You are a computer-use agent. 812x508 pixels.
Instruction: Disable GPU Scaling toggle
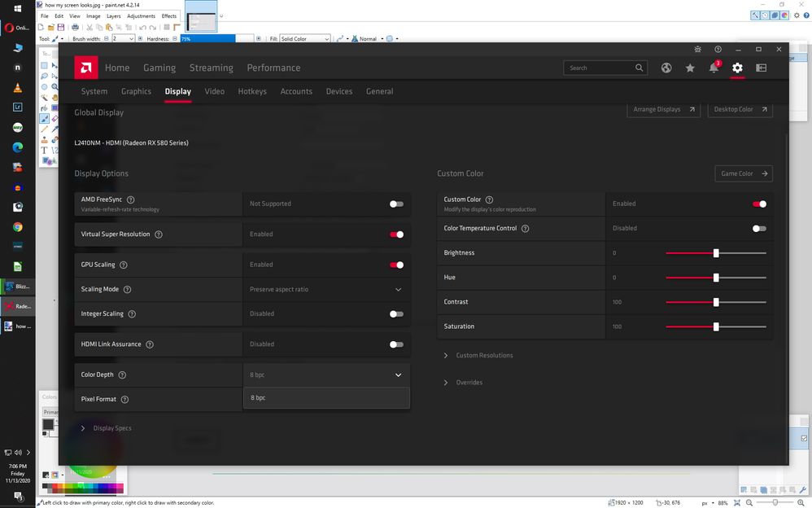(x=397, y=265)
